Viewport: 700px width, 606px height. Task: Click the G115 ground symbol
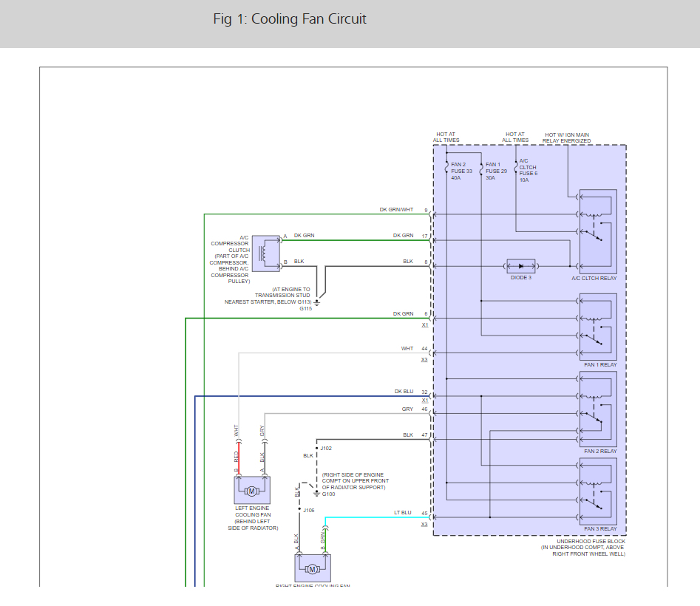click(x=316, y=301)
